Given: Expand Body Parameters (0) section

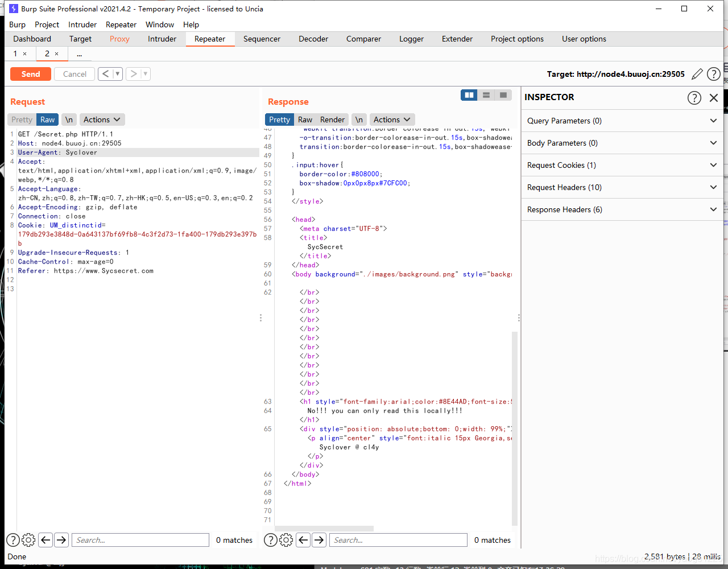Looking at the screenshot, I should 622,143.
